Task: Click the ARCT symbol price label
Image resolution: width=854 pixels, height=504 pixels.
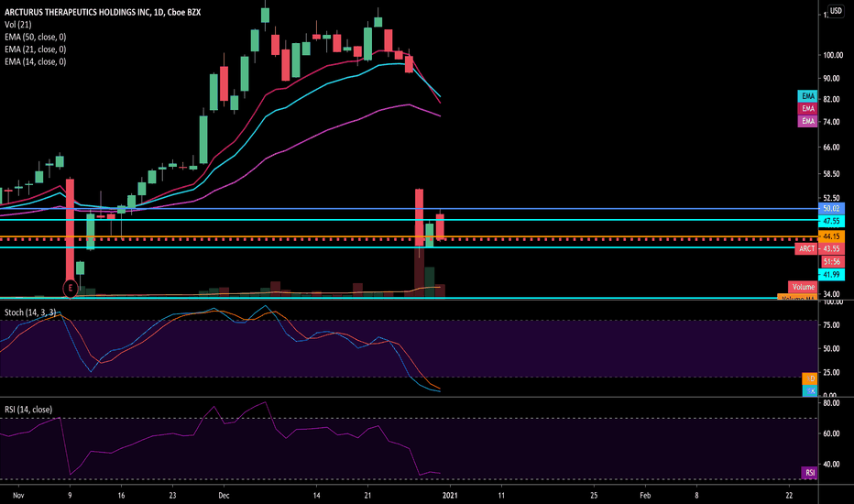Action: tap(806, 249)
